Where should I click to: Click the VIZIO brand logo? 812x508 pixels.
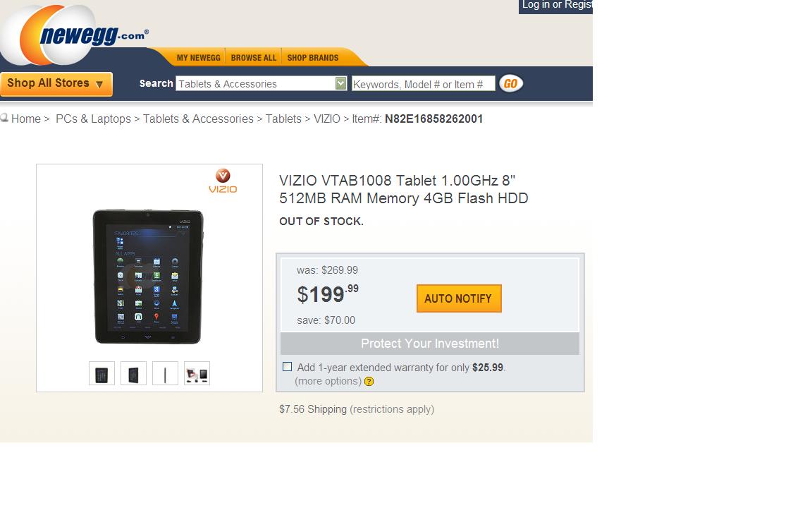pyautogui.click(x=223, y=181)
